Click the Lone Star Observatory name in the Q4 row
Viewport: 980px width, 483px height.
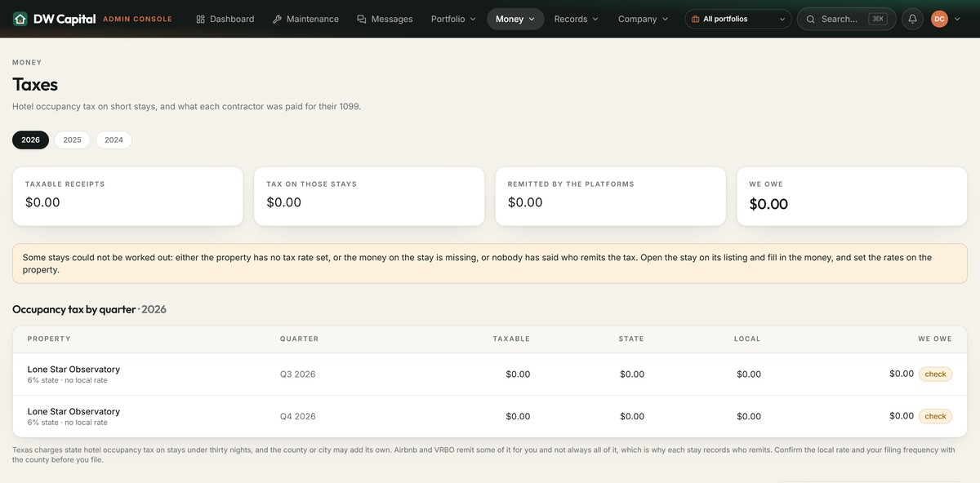pos(73,411)
